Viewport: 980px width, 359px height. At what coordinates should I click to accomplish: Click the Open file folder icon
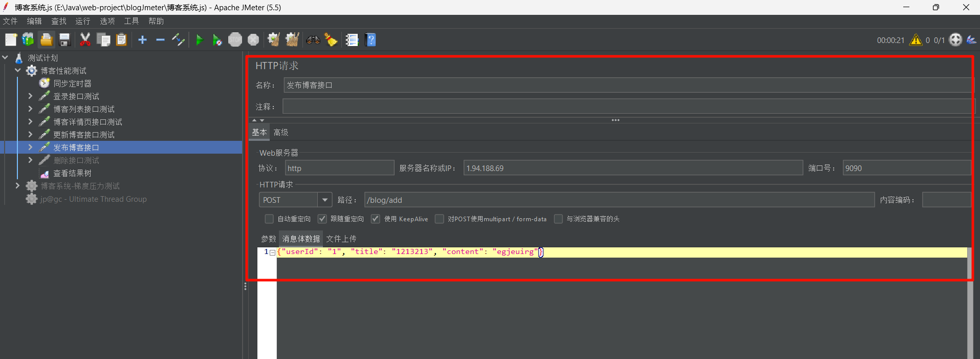[x=46, y=40]
